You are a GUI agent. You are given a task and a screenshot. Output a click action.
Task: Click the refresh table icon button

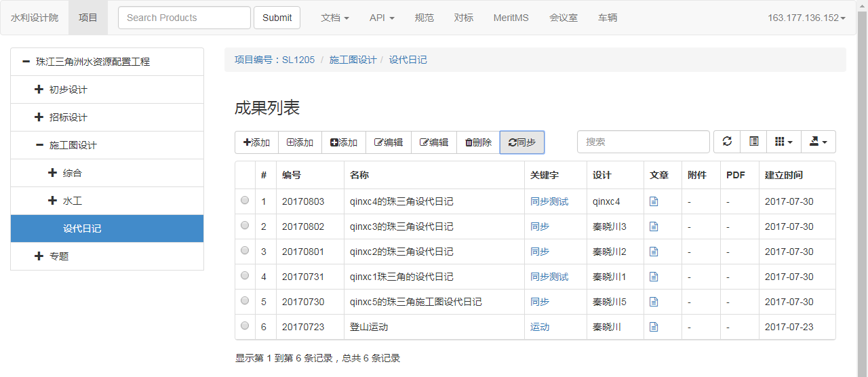click(727, 142)
